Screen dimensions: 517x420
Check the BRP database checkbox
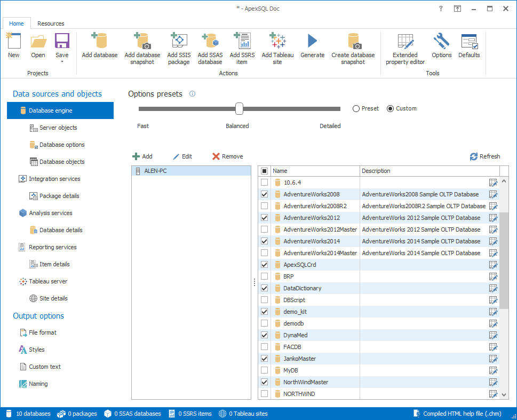264,276
